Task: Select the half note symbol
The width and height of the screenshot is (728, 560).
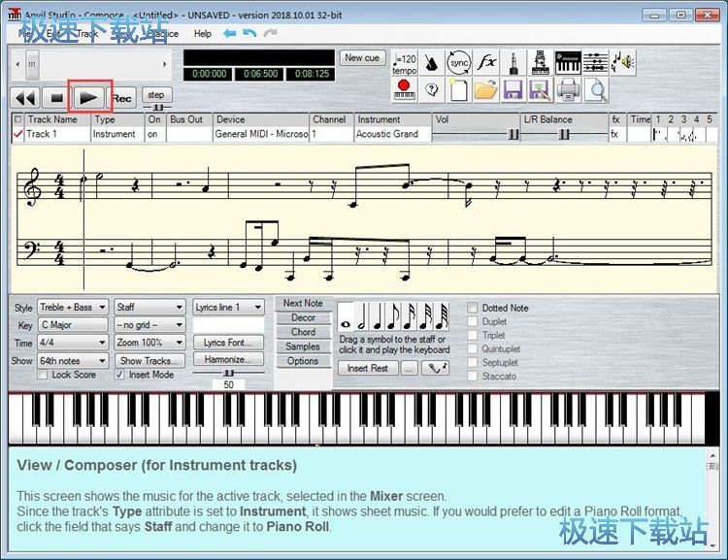Action: coord(361,316)
